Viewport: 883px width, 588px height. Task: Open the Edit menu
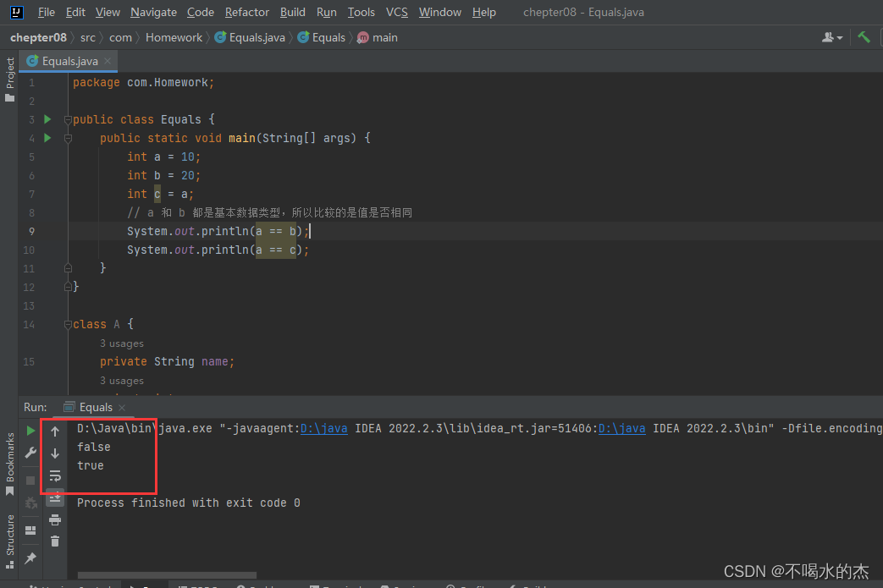coord(75,12)
